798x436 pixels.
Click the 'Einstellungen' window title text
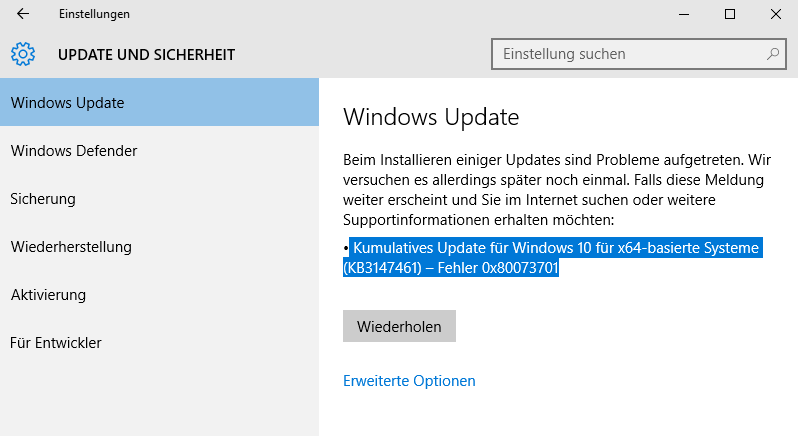click(x=94, y=14)
